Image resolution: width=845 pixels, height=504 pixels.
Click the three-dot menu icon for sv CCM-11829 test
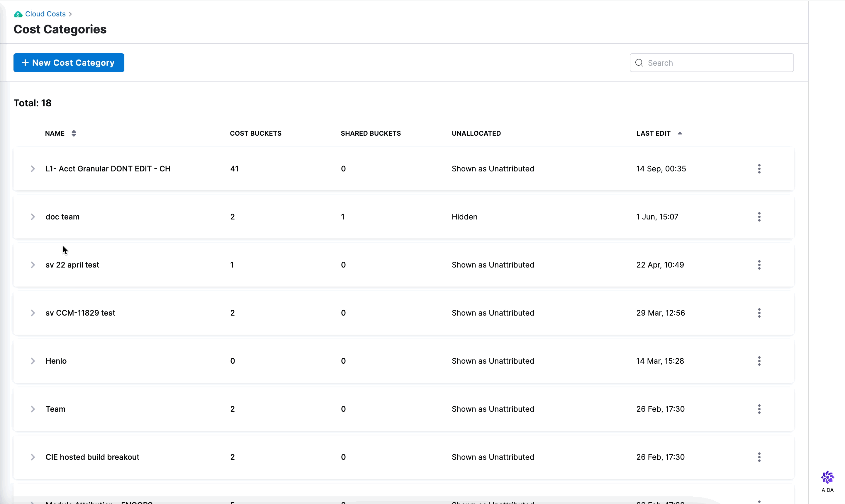pos(759,313)
